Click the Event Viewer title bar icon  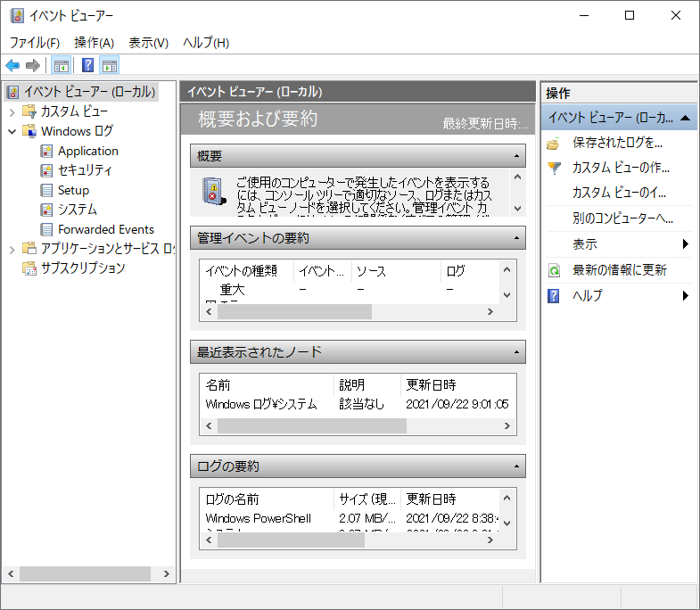17,16
